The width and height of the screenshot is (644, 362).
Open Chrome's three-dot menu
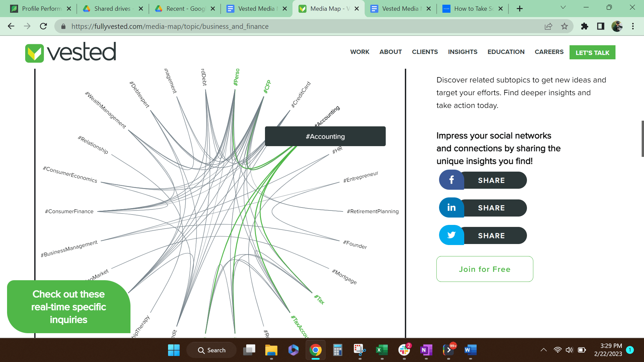pyautogui.click(x=633, y=26)
